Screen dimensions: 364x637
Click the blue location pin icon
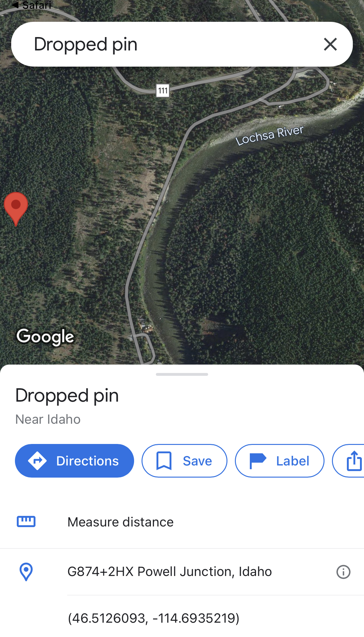26,572
